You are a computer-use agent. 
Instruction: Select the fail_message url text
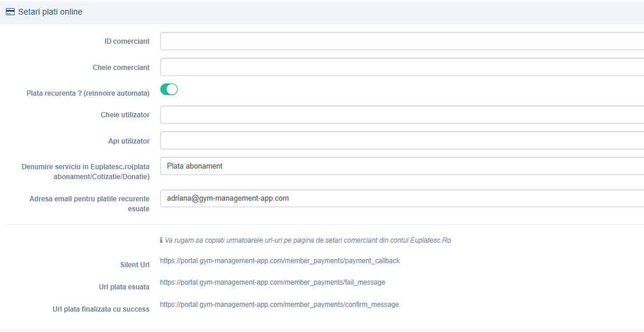point(272,282)
